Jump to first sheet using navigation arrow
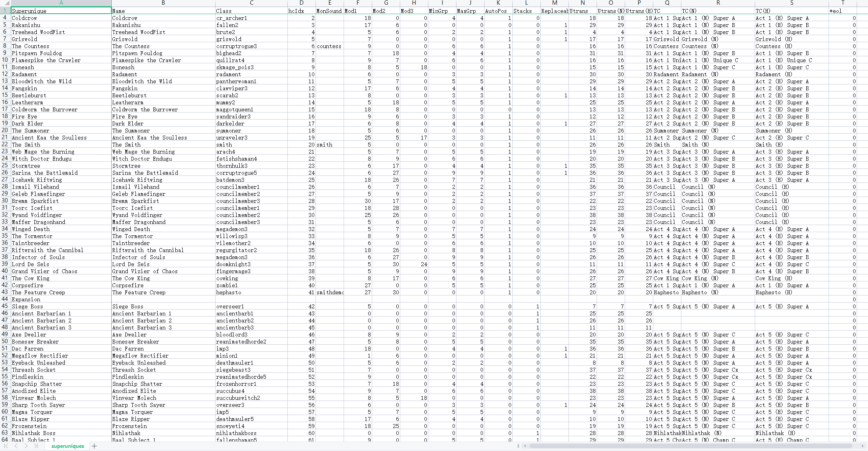Image resolution: width=868 pixels, height=451 pixels. click(x=6, y=446)
